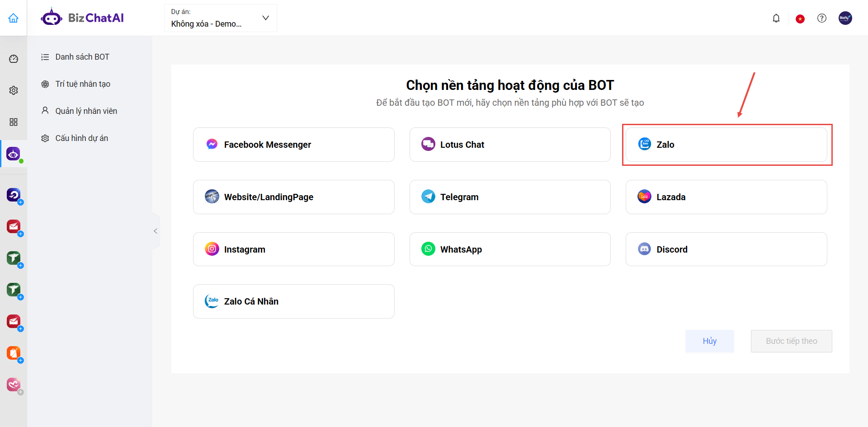Open the orange shopping bag app icon

[14, 353]
